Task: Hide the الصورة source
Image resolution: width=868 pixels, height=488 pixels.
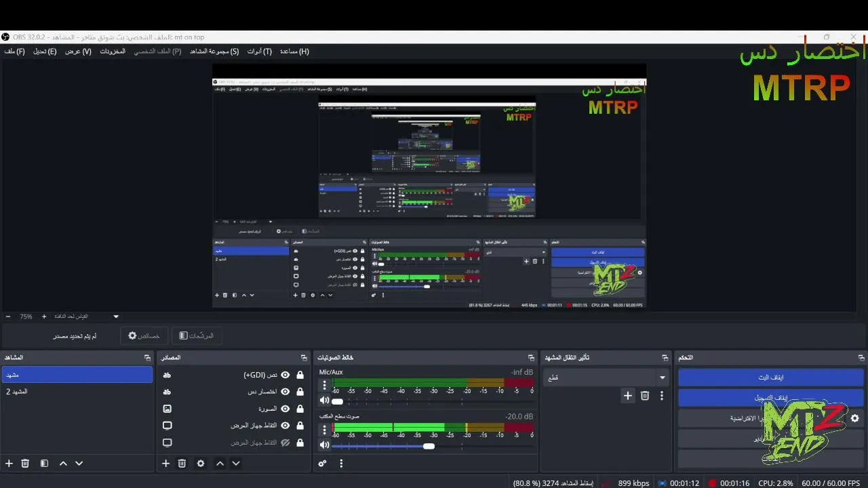Action: point(285,409)
